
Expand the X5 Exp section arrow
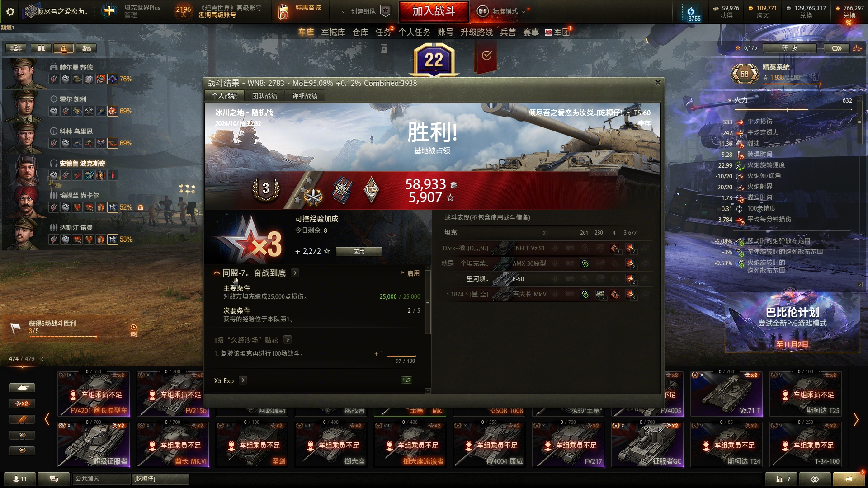tap(243, 380)
